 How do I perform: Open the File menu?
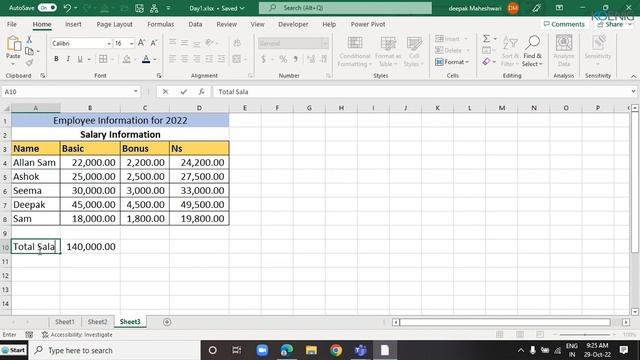[12, 24]
